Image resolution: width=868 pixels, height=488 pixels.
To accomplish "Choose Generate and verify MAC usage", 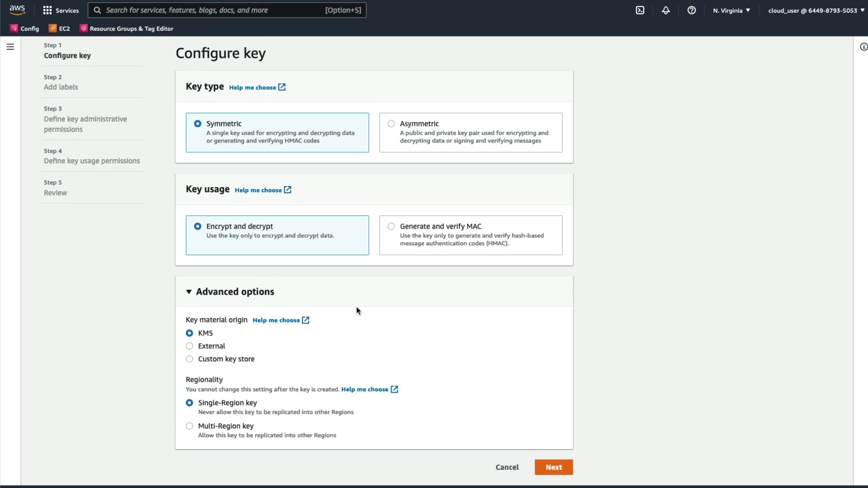I will tap(391, 226).
